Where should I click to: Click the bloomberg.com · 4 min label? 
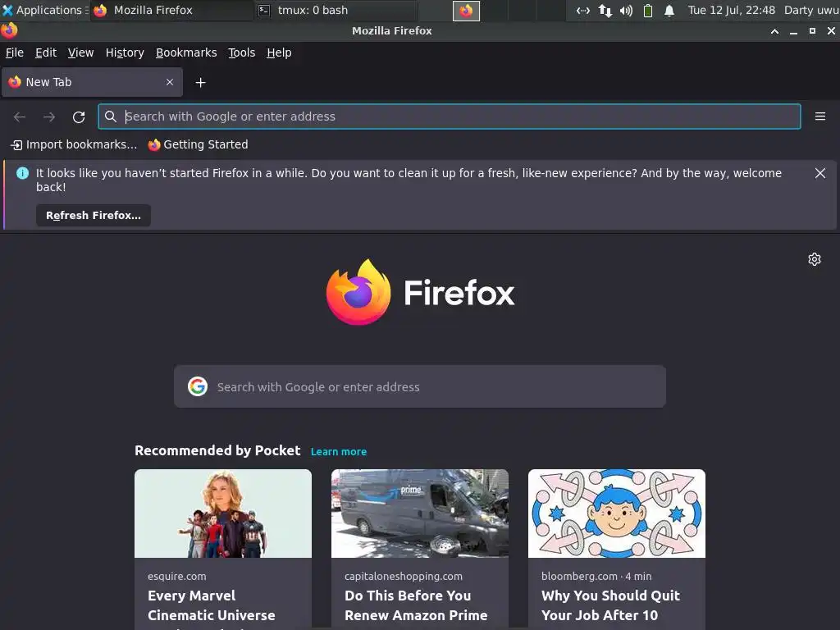[596, 577]
